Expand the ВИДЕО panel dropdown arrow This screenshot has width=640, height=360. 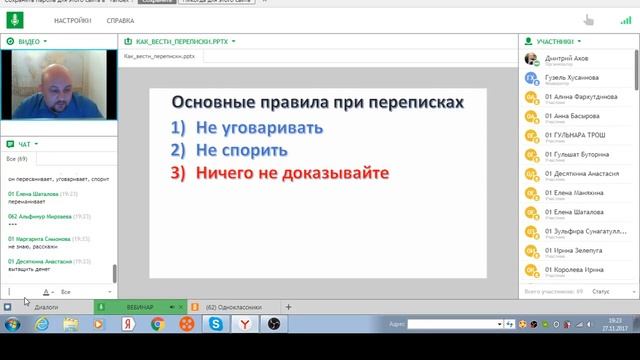(x=45, y=41)
